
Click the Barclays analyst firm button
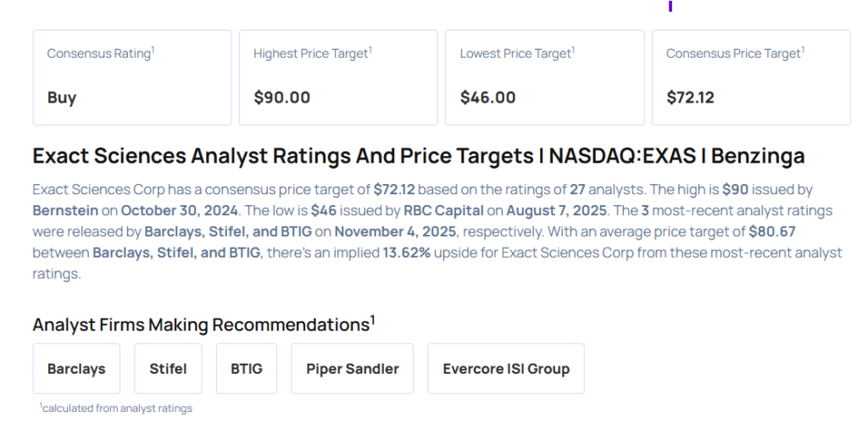pos(76,369)
